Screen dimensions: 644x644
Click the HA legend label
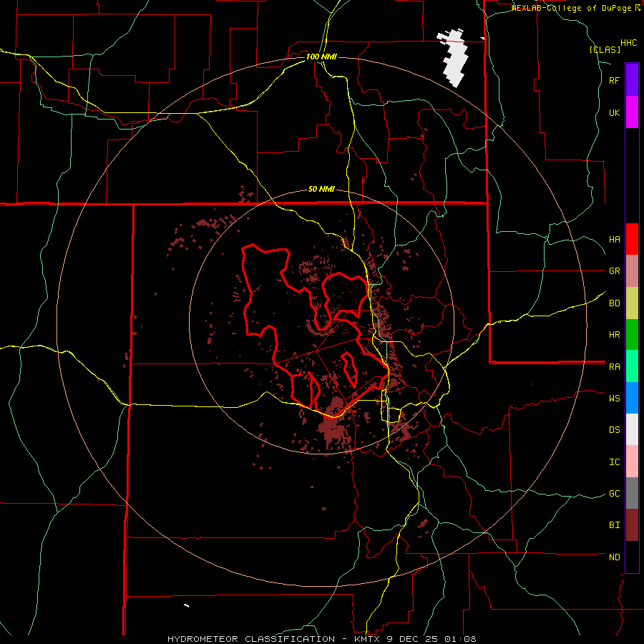(614, 239)
